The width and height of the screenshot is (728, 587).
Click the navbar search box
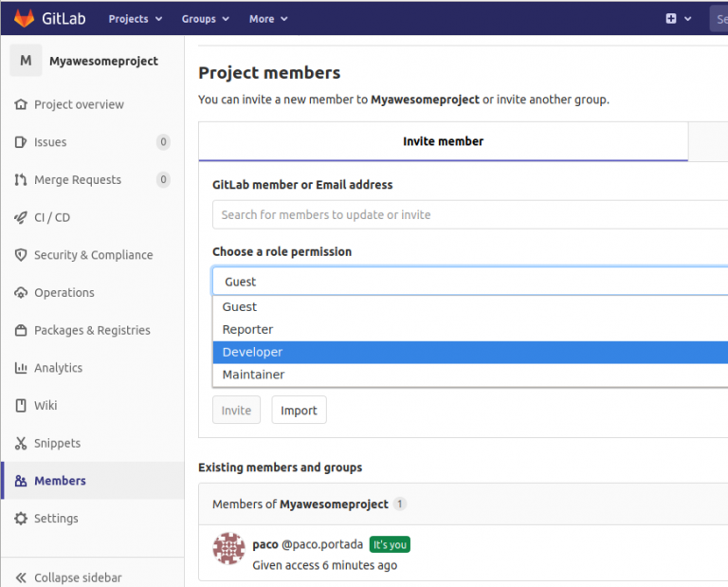719,19
